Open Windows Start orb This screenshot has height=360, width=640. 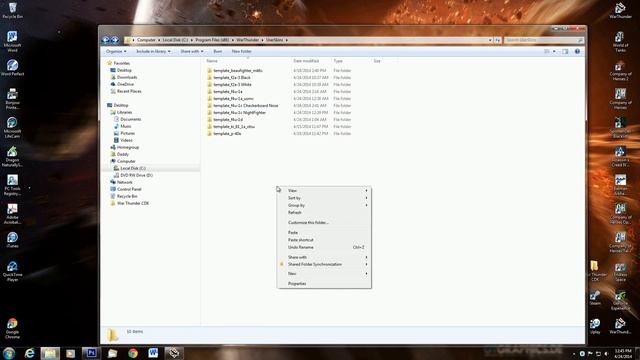9,353
